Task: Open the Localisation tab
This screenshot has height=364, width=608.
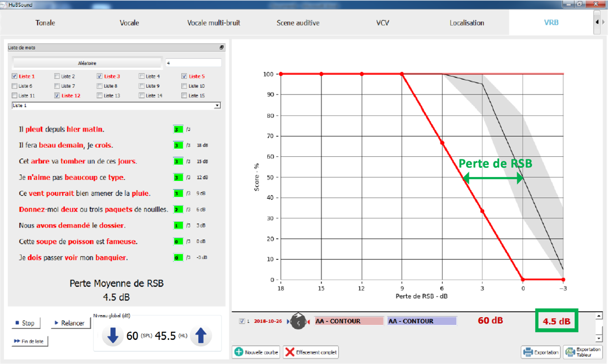Action: point(467,23)
